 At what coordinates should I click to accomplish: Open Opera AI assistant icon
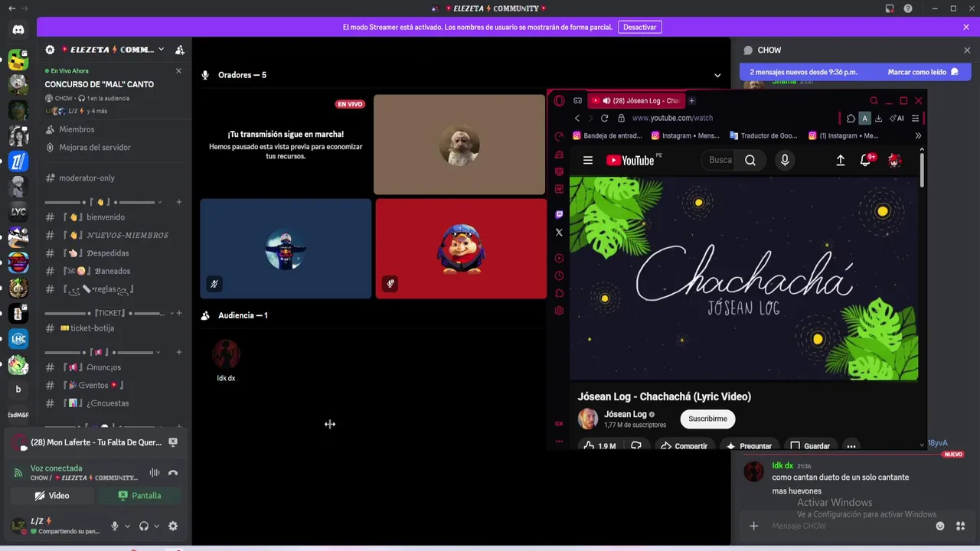897,118
